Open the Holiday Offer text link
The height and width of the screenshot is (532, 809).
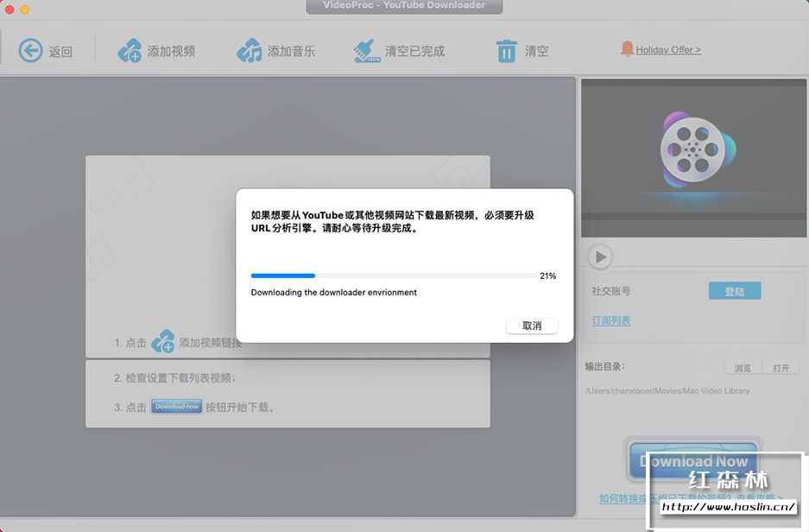click(667, 49)
